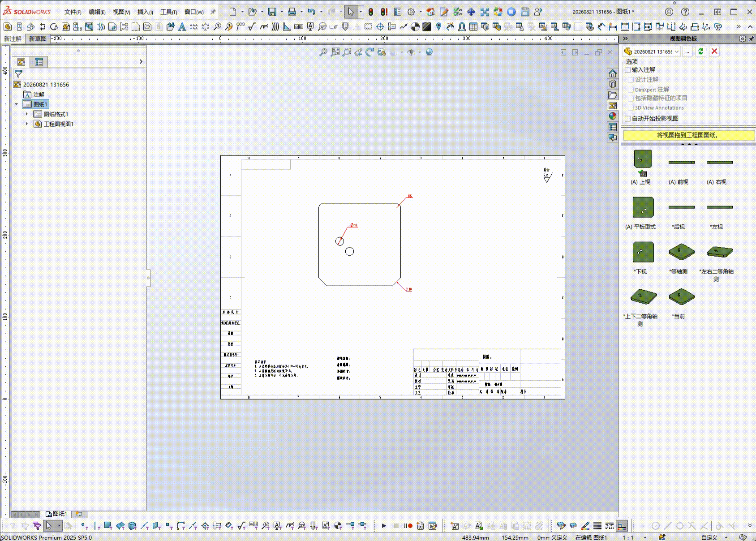Toggle the DimXpert 注解 checkbox
756x541 pixels.
click(x=631, y=90)
